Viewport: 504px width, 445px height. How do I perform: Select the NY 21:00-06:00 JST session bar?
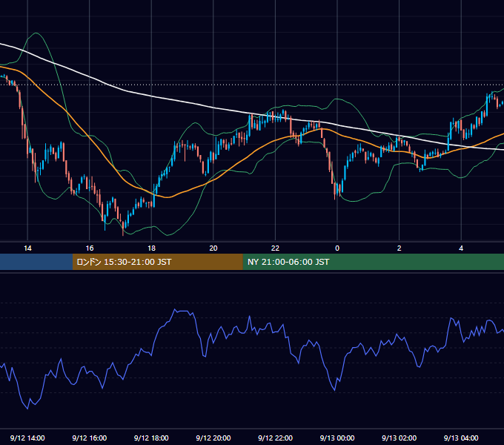pyautogui.click(x=373, y=262)
